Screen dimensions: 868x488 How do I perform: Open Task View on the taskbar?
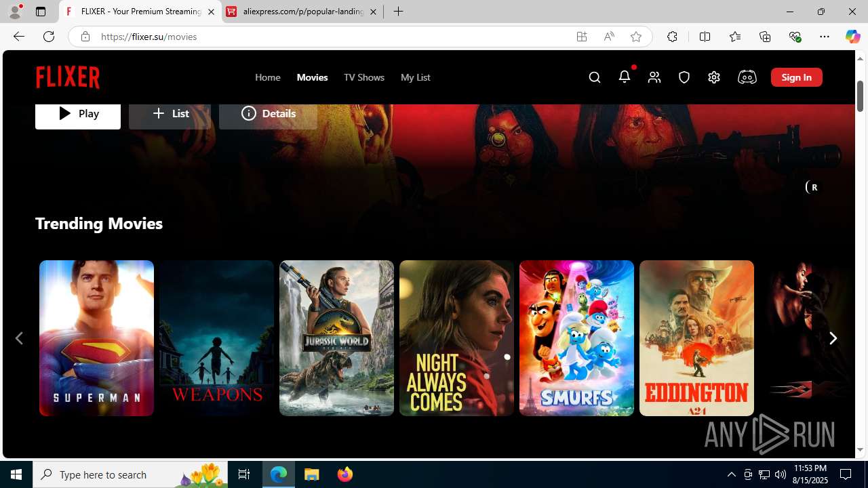[x=244, y=474]
